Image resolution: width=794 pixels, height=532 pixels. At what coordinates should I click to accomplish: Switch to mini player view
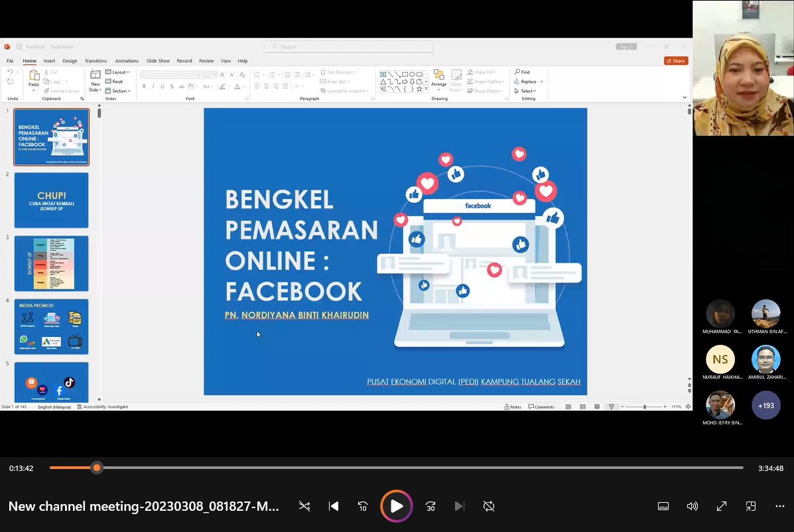[751, 506]
